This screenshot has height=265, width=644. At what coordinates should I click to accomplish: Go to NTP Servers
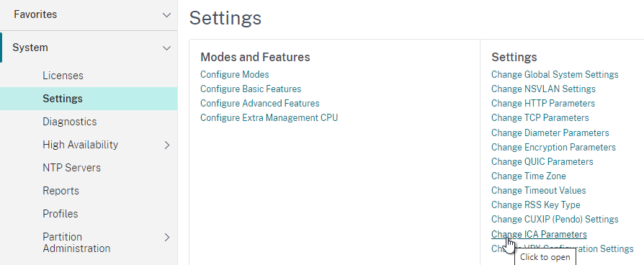click(x=71, y=168)
